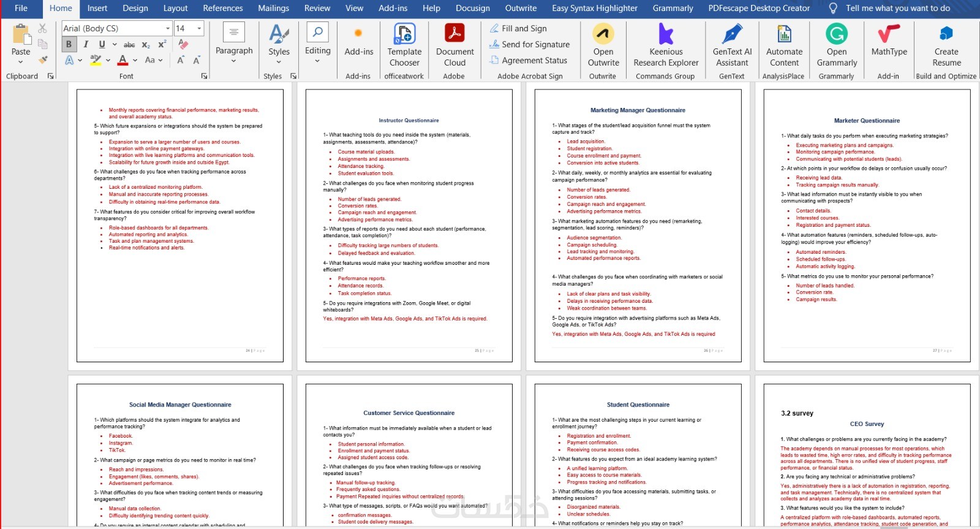Select the Marketer Questionnaire page
Viewport: 980px width, 529px height.
[867, 226]
